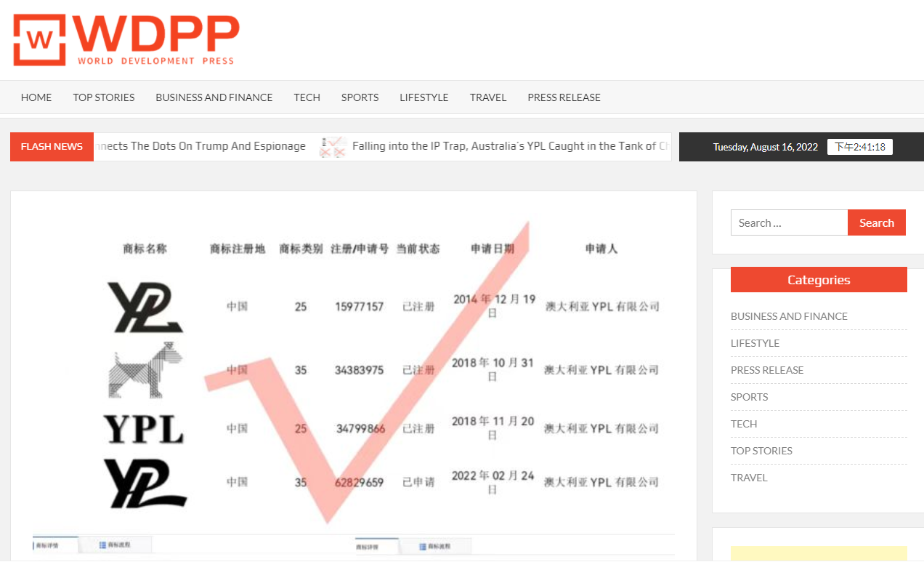Click the YPL ticker thumbnail image

(x=333, y=147)
